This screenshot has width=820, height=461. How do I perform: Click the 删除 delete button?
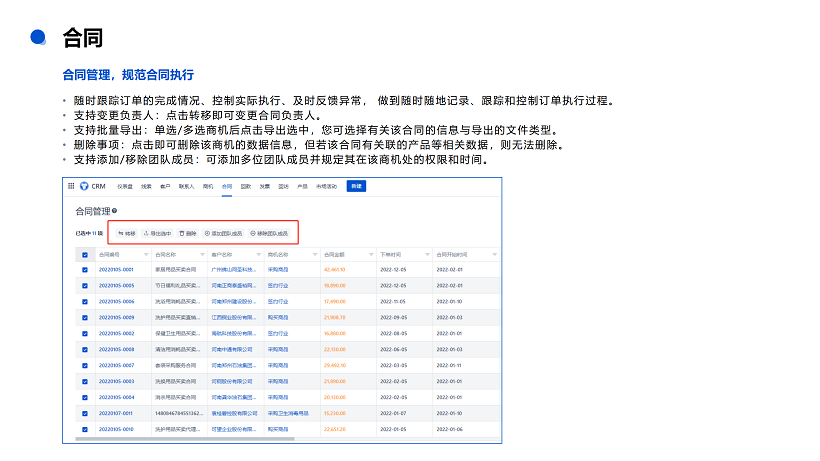tap(188, 234)
